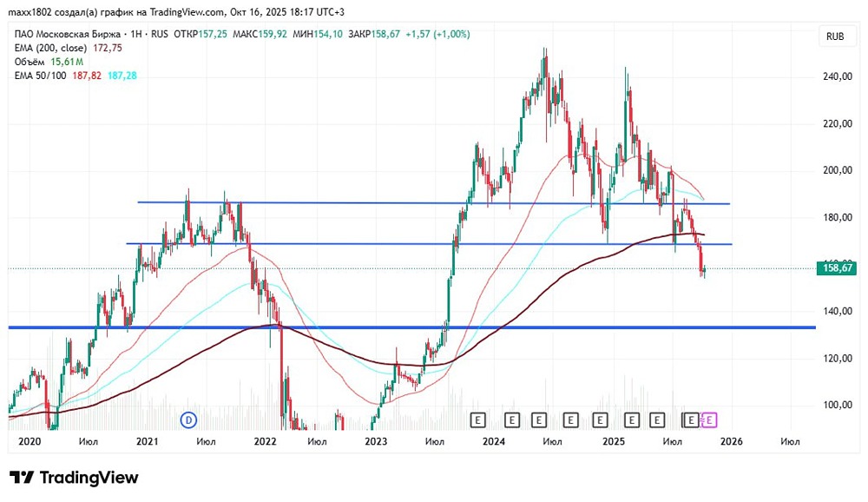
Task: Click the 1Н timeframe indicator in title
Action: tap(136, 35)
